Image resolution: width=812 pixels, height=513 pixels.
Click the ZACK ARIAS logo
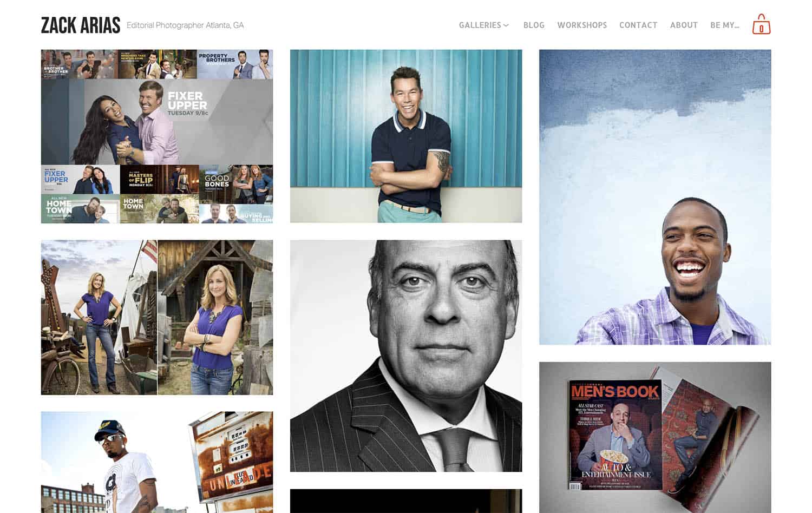[x=80, y=24]
